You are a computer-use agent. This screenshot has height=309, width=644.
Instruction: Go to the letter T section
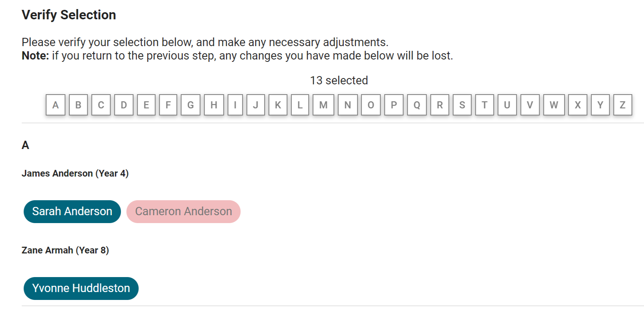tap(485, 105)
